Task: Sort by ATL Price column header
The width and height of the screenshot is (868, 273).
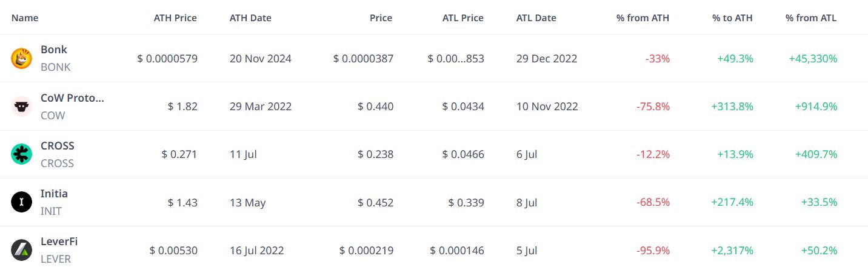Action: (x=463, y=18)
